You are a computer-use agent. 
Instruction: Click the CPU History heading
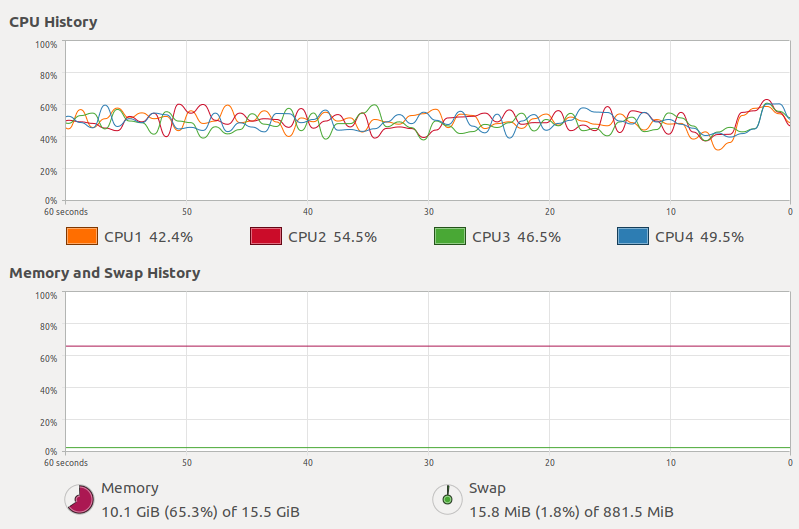[x=53, y=22]
